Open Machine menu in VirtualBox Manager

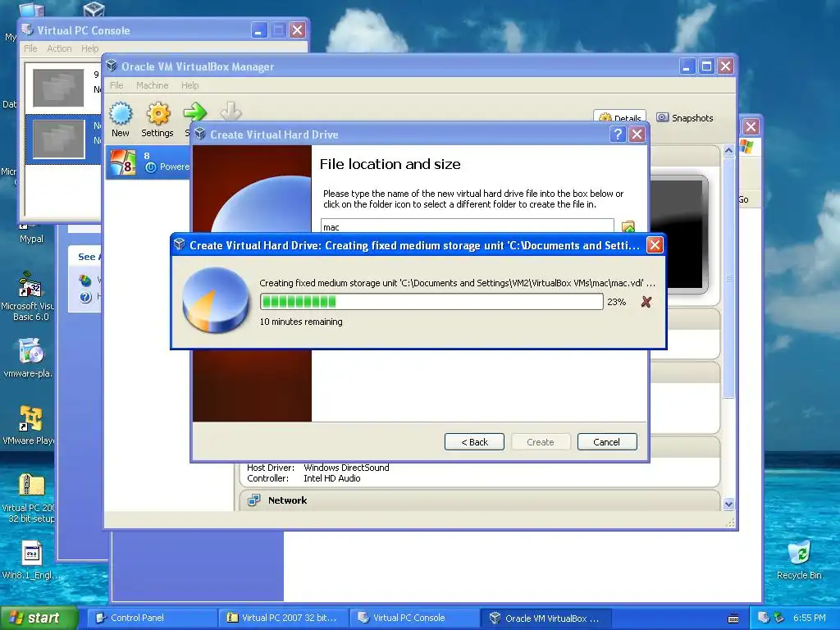pyautogui.click(x=152, y=85)
